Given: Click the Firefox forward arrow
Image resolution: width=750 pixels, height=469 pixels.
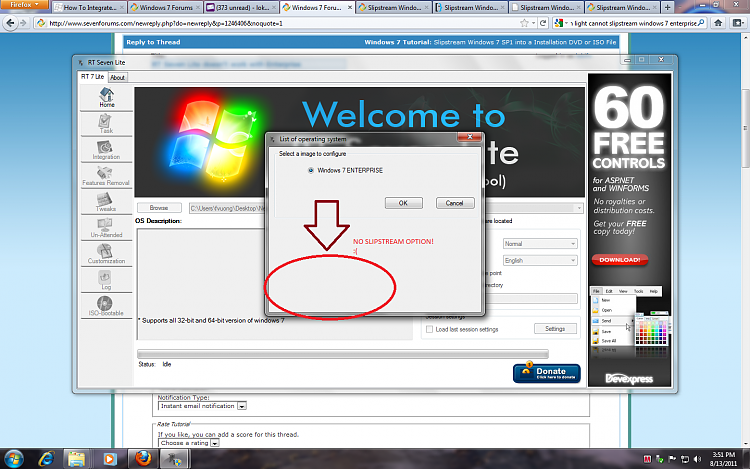Looking at the screenshot, I should (x=23, y=23).
